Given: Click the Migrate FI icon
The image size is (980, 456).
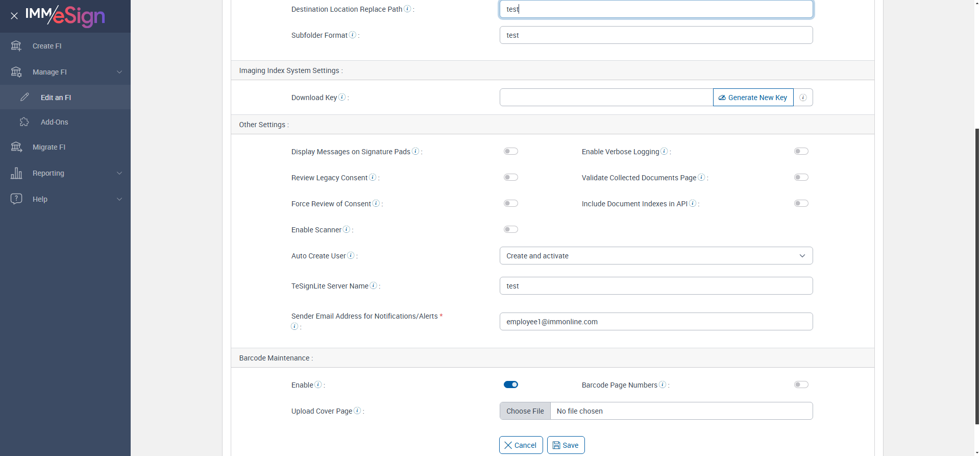Looking at the screenshot, I should pos(16,147).
